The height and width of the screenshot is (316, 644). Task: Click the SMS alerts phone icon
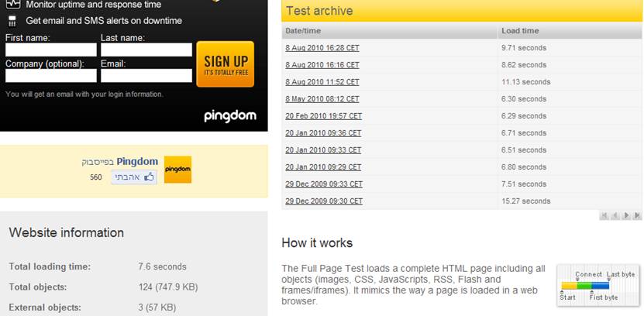coord(12,21)
